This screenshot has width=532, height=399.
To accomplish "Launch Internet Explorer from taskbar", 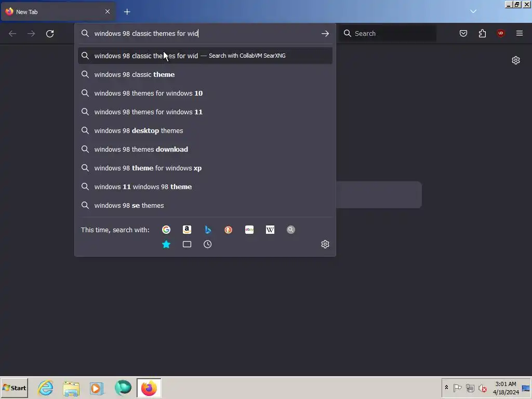I will pos(46,388).
